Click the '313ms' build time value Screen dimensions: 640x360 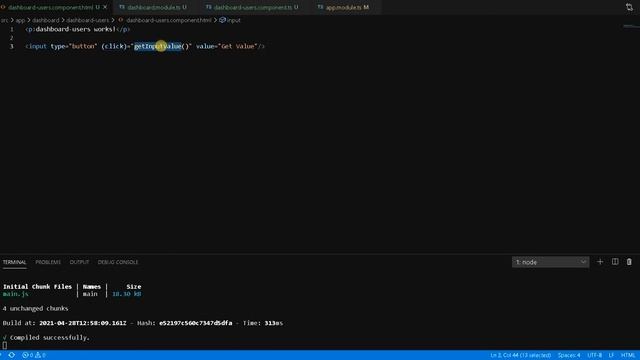pos(273,323)
